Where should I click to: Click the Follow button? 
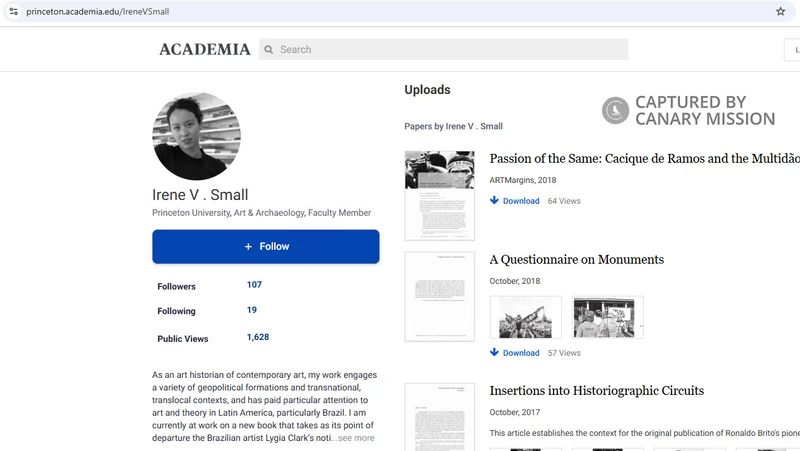click(265, 246)
